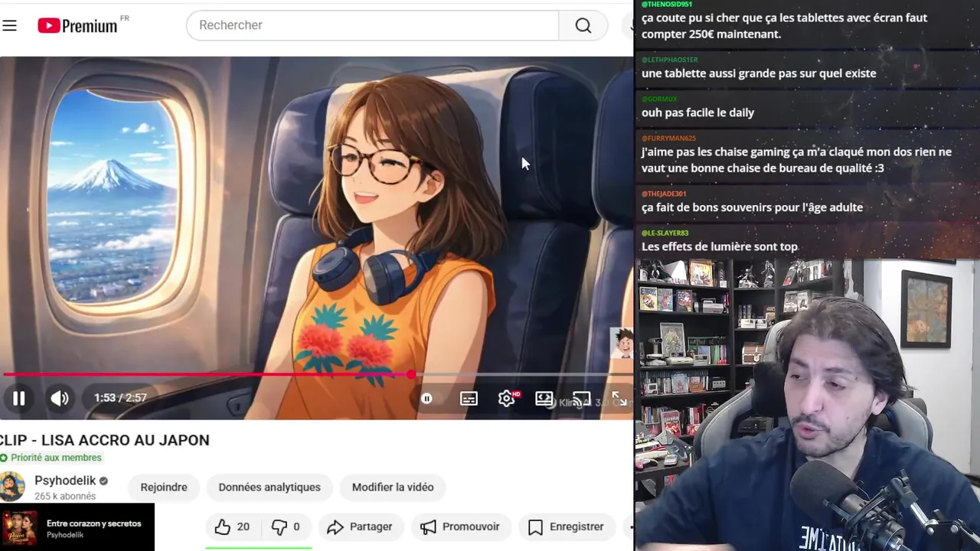Screen dimensions: 980x551
Task: Click the small character overlay in video corner
Action: 621,344
